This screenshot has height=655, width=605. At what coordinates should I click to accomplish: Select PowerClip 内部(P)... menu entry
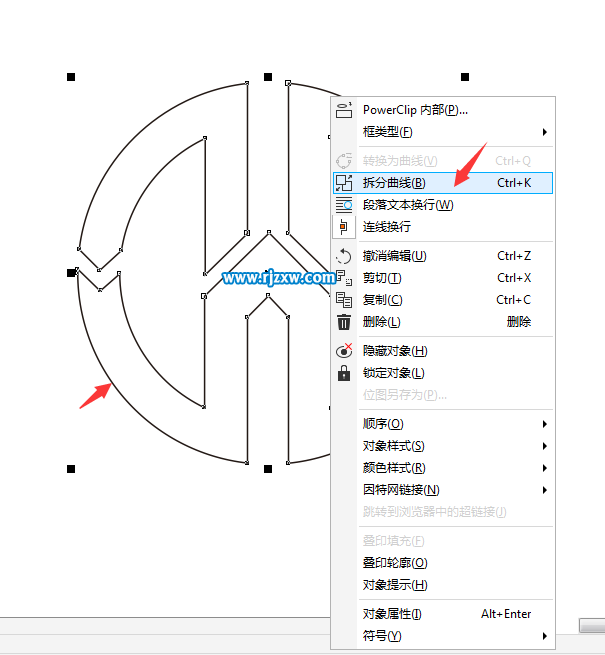tap(443, 110)
